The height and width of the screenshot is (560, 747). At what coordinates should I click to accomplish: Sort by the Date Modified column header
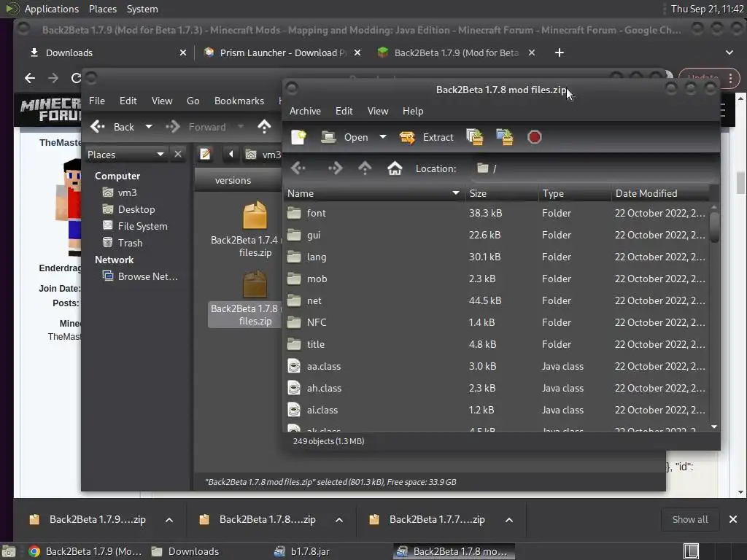pyautogui.click(x=661, y=193)
